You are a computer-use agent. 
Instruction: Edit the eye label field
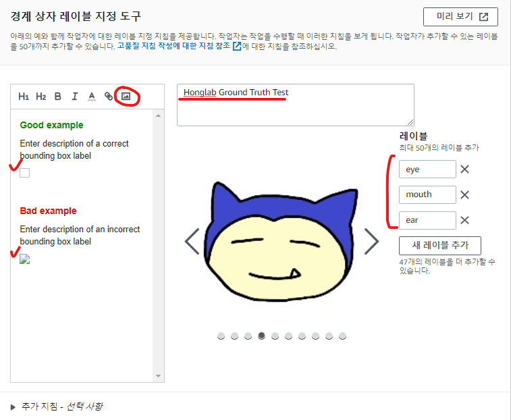click(427, 169)
